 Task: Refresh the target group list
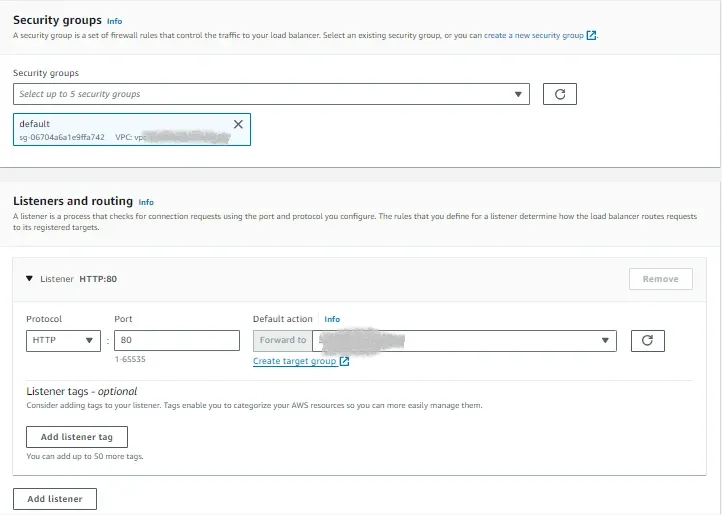(647, 340)
